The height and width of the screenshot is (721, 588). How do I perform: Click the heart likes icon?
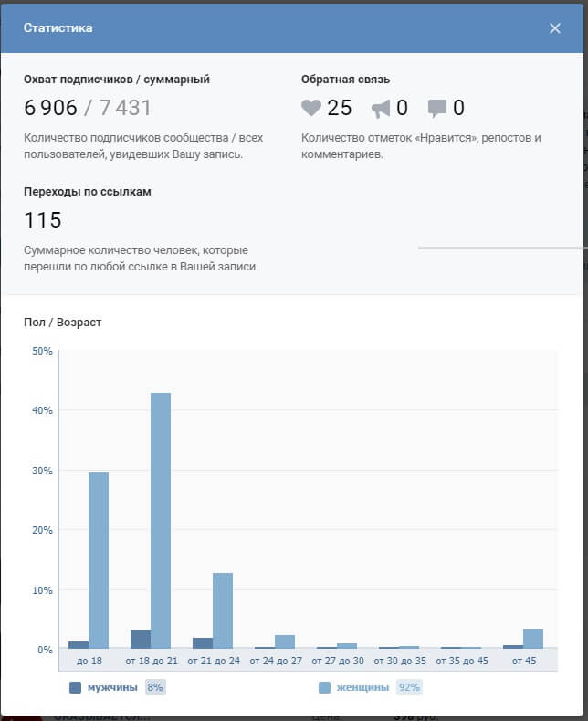coord(311,108)
